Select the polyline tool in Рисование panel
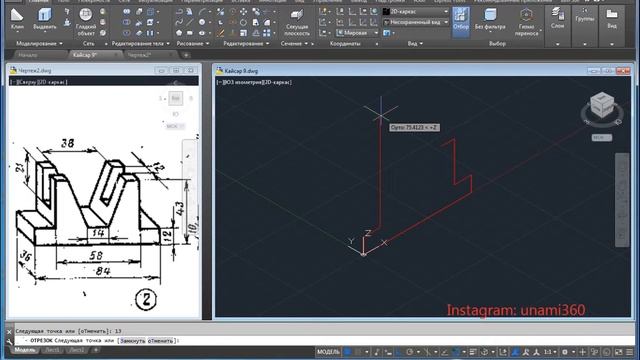 coord(179,12)
